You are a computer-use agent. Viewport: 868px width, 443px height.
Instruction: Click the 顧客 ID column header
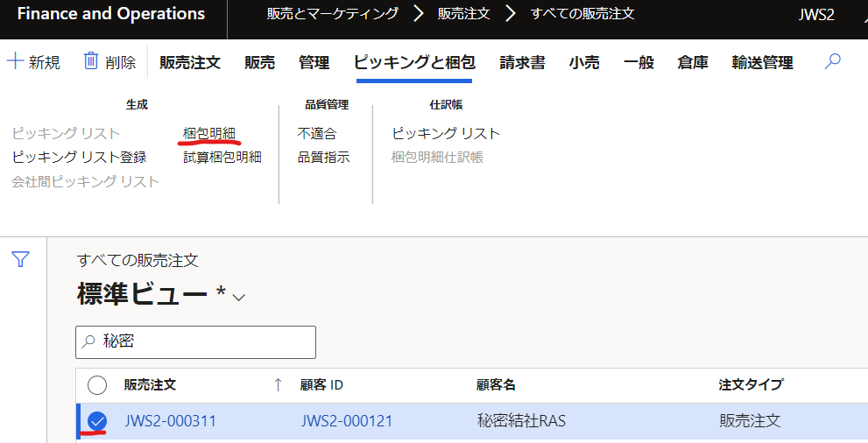click(x=321, y=385)
